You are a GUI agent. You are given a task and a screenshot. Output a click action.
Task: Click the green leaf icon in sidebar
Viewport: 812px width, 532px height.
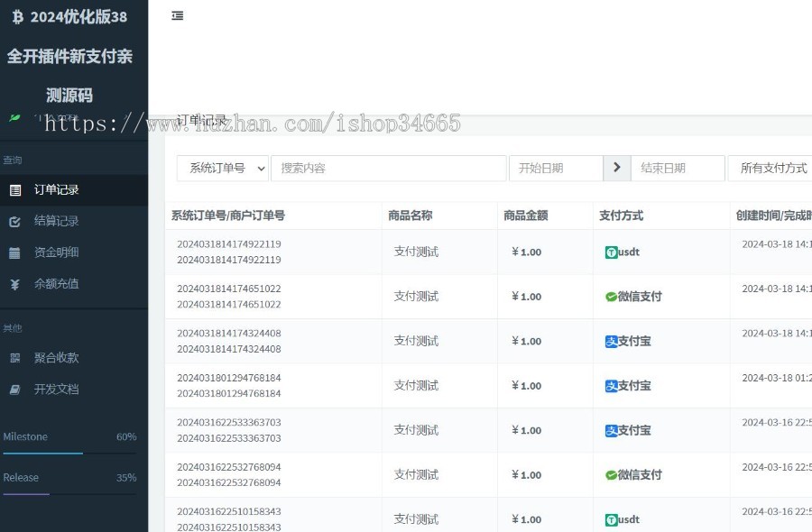pyautogui.click(x=14, y=118)
